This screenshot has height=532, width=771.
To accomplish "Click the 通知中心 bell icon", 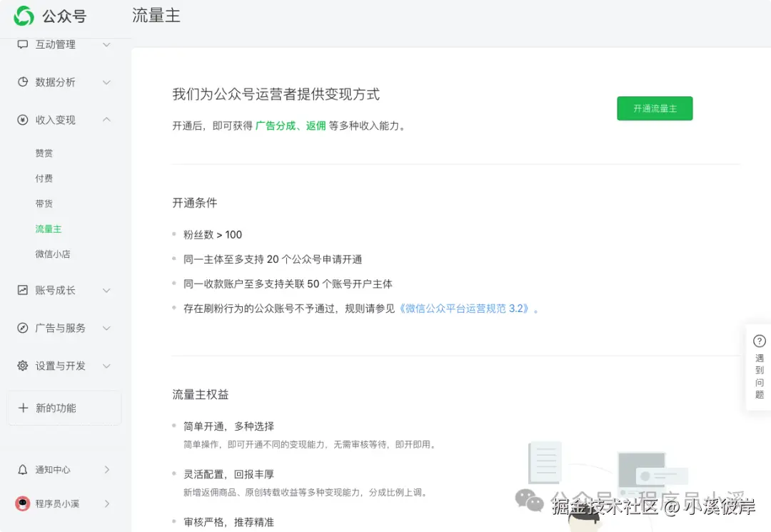I will 21,469.
